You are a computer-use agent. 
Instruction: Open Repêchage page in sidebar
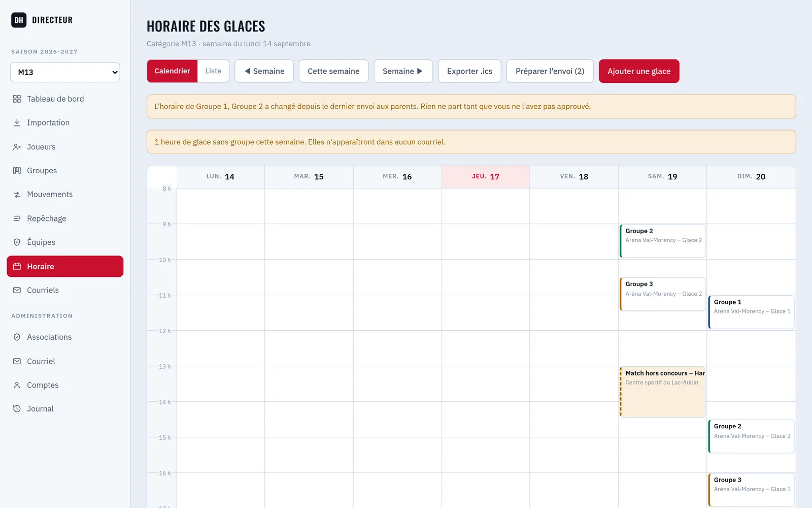pyautogui.click(x=65, y=218)
